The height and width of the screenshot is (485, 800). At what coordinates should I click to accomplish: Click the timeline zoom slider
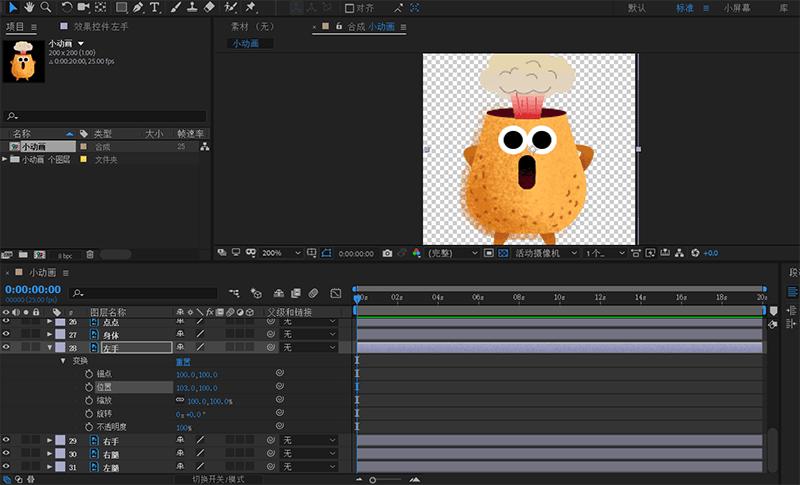coord(373,480)
